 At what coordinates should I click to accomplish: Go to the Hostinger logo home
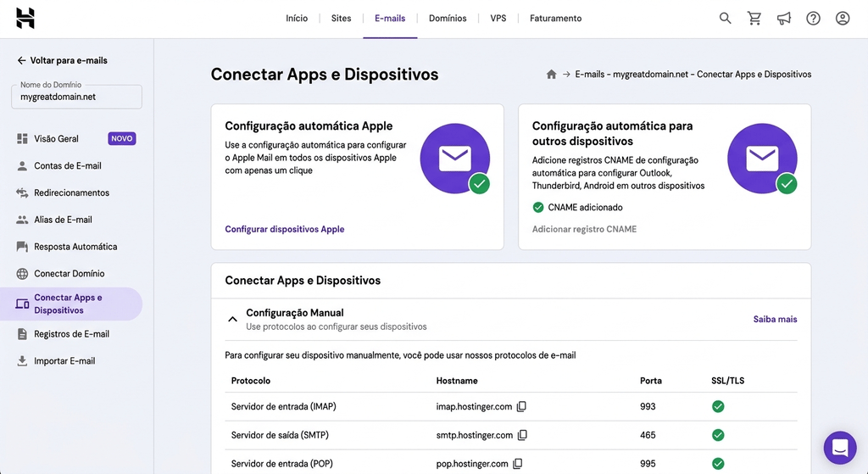point(25,19)
